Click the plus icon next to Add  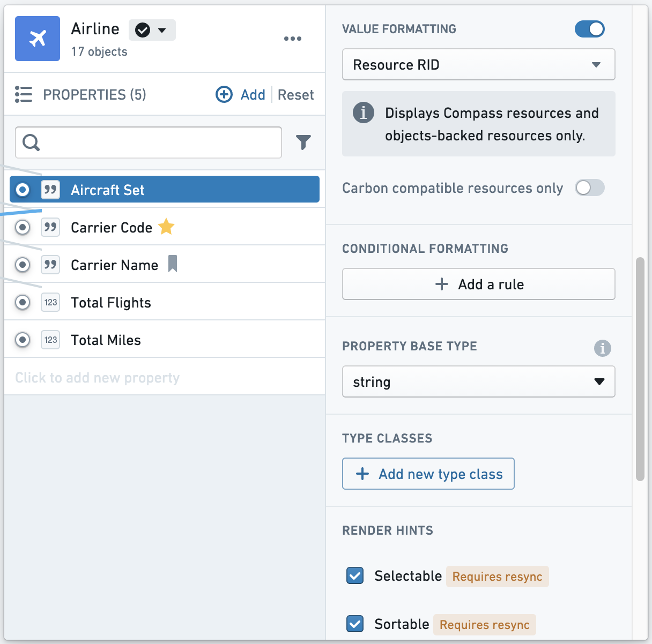pos(224,94)
